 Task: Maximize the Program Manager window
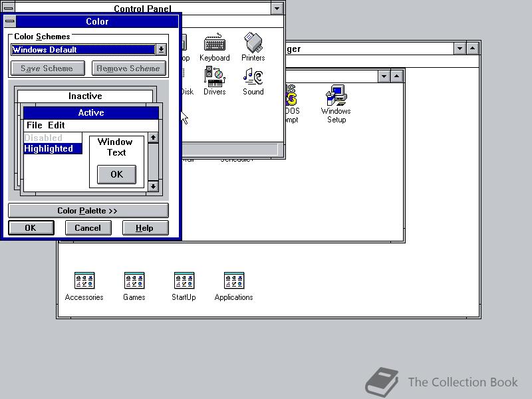(473, 49)
